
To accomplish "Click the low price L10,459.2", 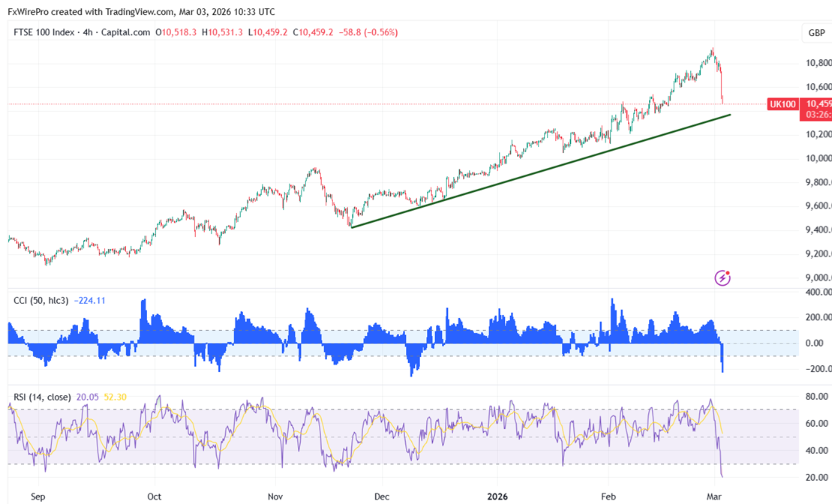I will [x=268, y=32].
